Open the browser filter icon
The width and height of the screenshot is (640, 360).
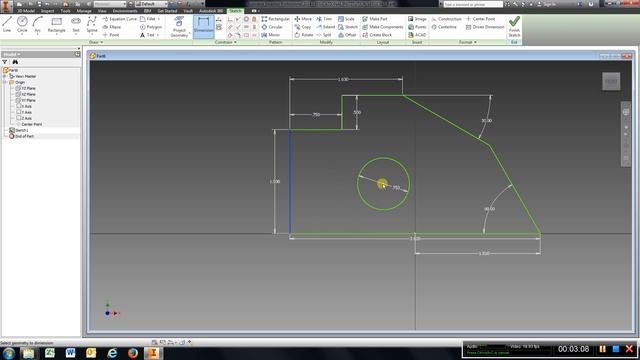click(4, 62)
